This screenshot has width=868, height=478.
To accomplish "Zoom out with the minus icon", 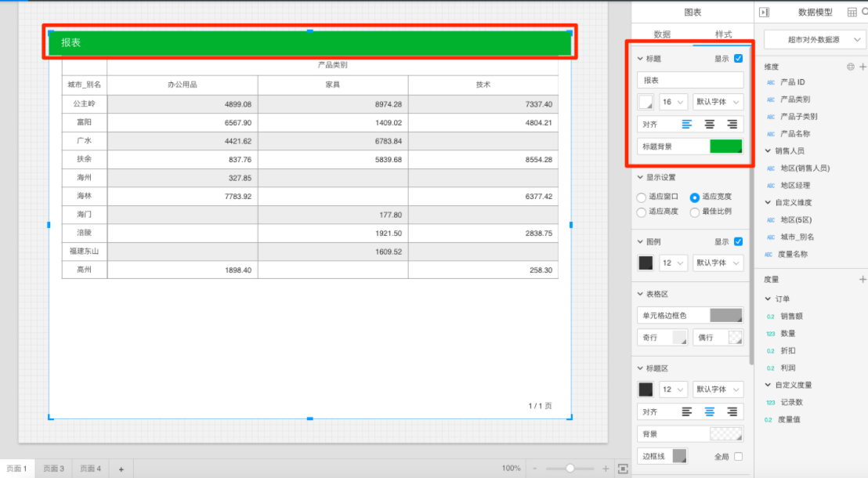I will tap(535, 469).
